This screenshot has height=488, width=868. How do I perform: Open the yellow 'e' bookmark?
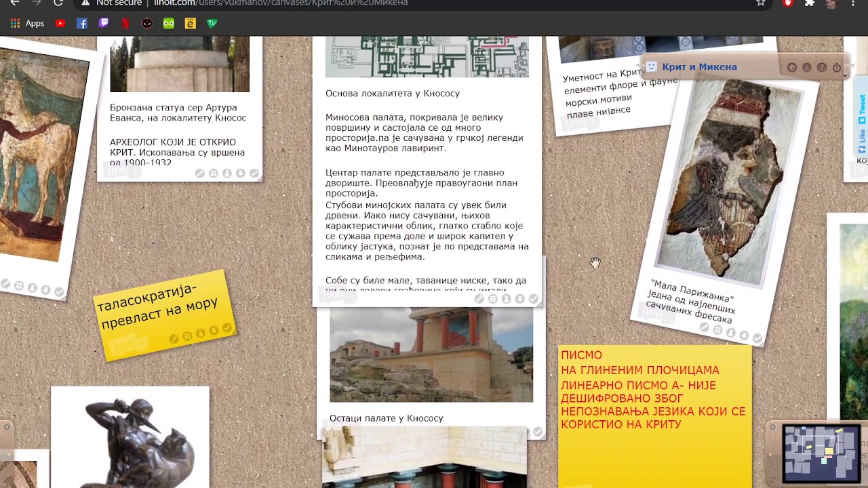pos(191,23)
